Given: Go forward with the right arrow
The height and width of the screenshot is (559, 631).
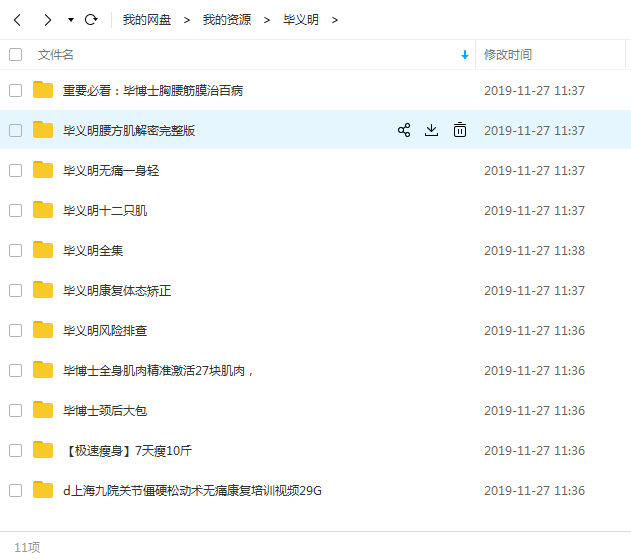Looking at the screenshot, I should click(47, 20).
